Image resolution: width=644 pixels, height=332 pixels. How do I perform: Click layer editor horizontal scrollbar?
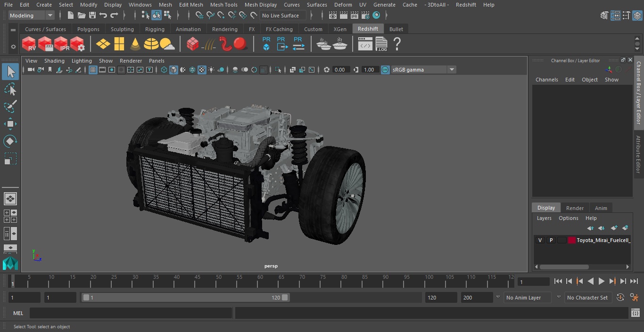click(564, 267)
